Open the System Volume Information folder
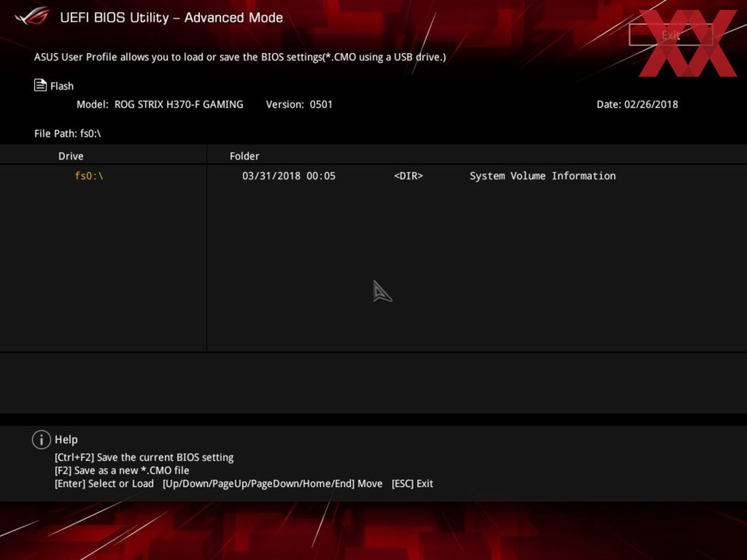This screenshot has width=747, height=560. pyautogui.click(x=543, y=176)
